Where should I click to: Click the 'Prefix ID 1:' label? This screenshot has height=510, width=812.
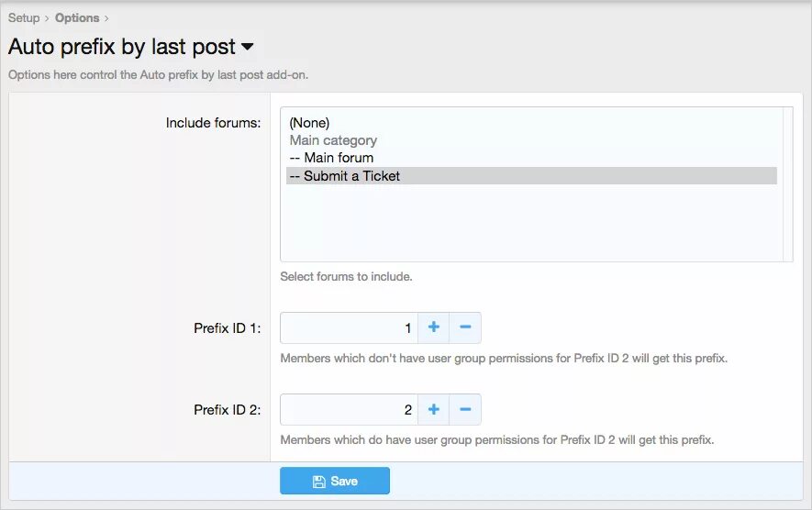(227, 328)
